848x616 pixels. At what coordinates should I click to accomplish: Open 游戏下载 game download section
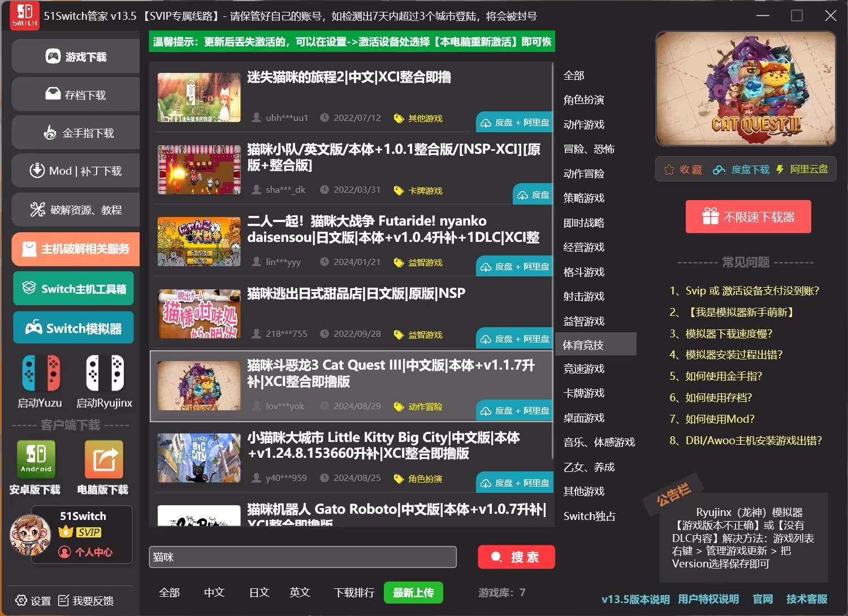click(x=76, y=57)
